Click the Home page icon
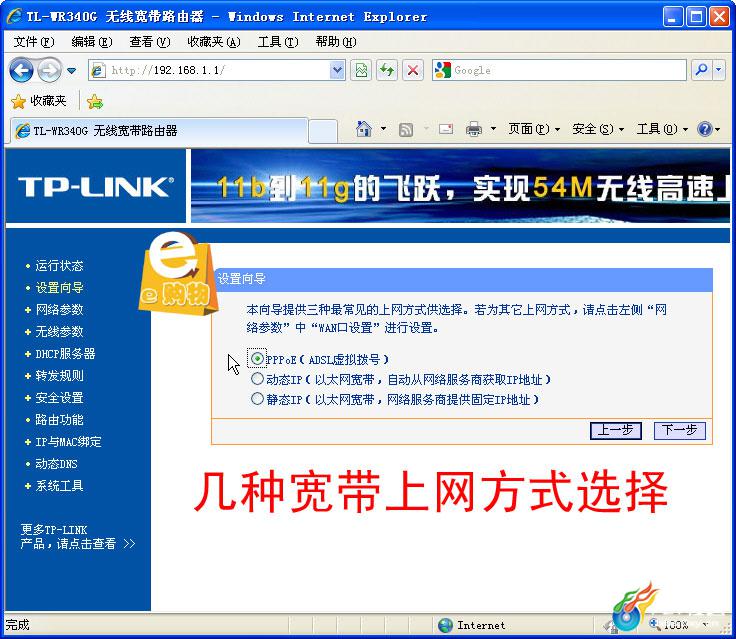The image size is (736, 639). coord(364,129)
